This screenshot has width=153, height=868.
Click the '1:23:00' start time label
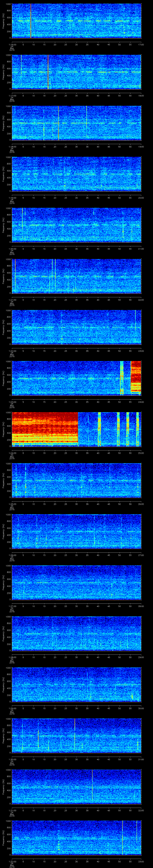(x=12, y=402)
